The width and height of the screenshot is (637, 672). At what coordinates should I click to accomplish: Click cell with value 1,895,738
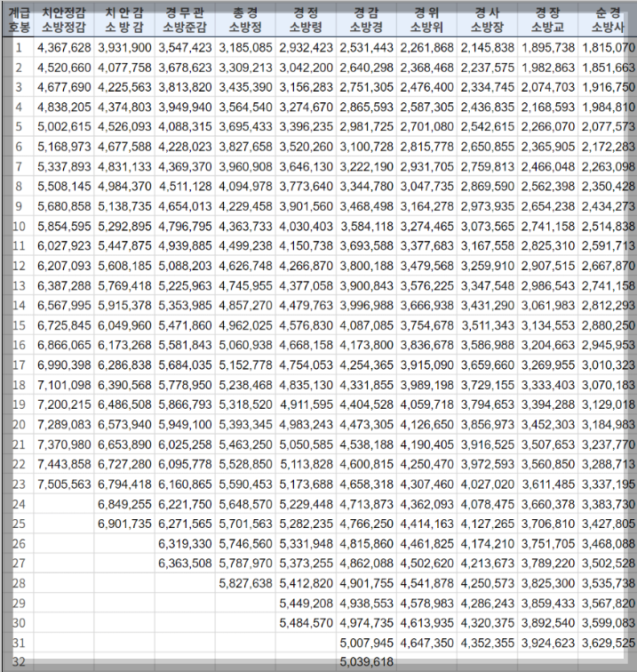point(548,48)
